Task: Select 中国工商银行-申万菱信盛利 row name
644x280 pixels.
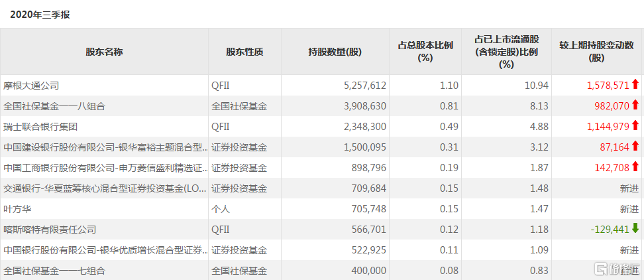Action: click(x=105, y=168)
